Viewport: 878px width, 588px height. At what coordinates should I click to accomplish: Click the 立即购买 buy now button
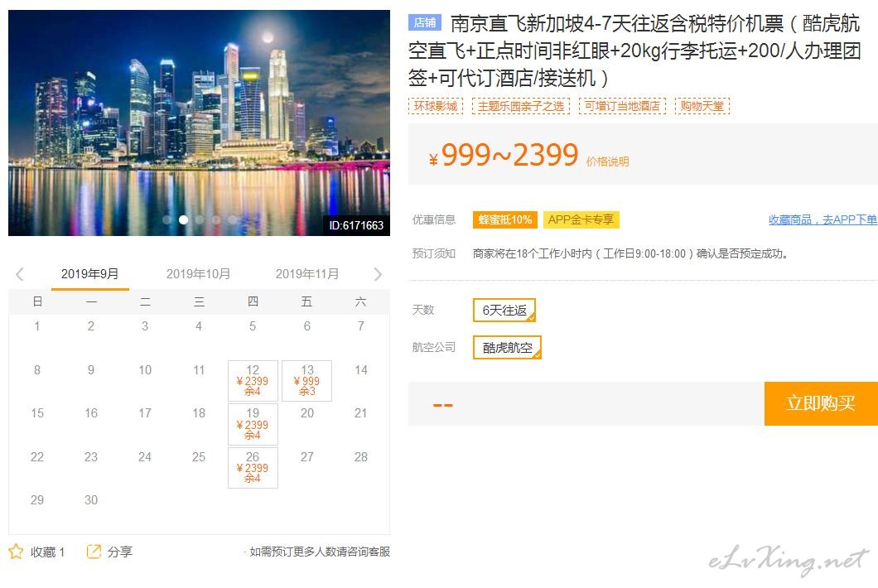pyautogui.click(x=820, y=403)
